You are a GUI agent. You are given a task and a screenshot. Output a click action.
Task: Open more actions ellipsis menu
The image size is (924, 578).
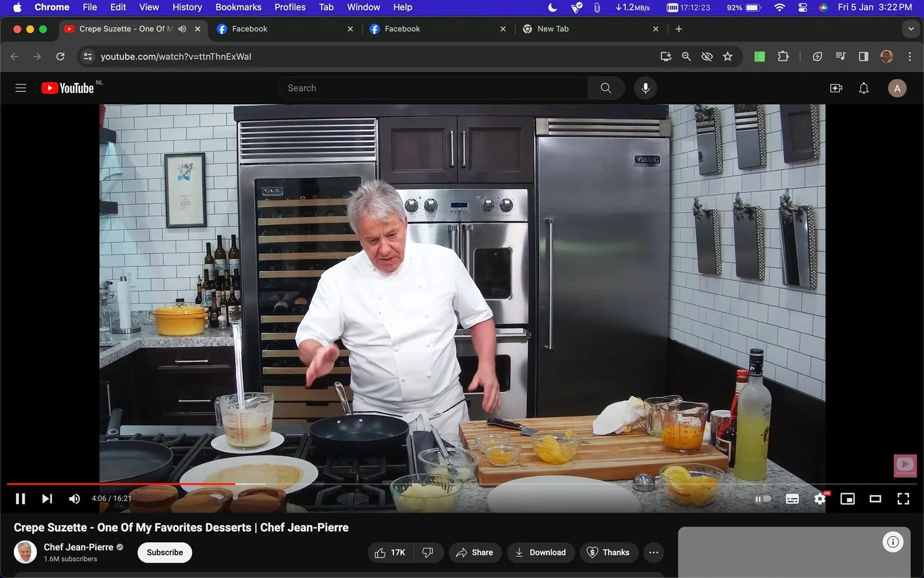point(654,552)
